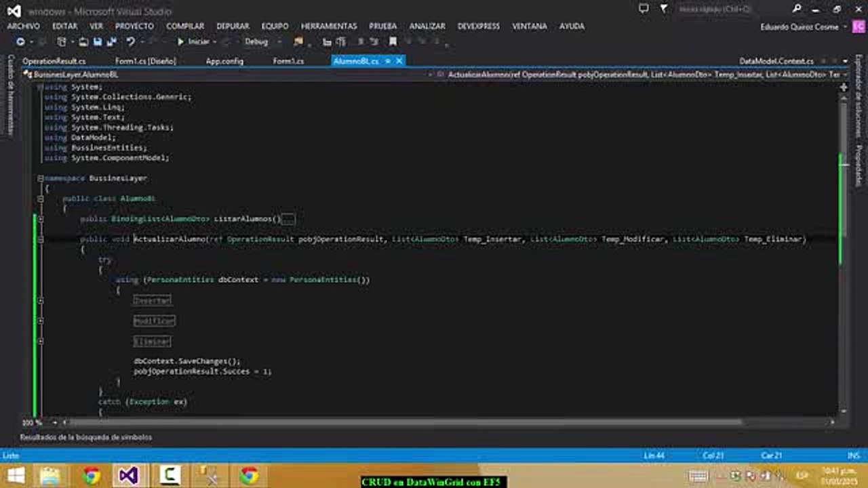Pin the AlumnoBL.cs tab
868x488 pixels.
pyautogui.click(x=389, y=61)
